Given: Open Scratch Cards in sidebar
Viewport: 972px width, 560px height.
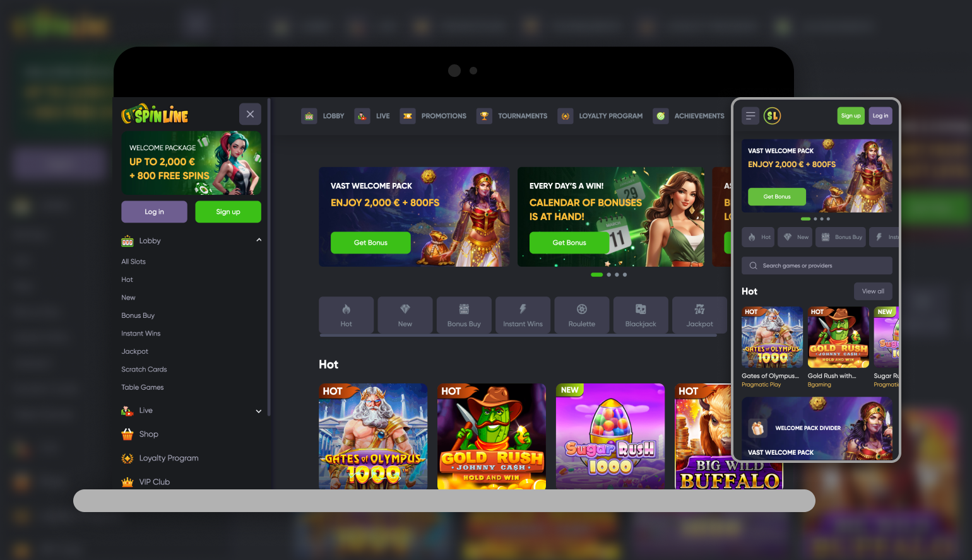Looking at the screenshot, I should click(144, 370).
